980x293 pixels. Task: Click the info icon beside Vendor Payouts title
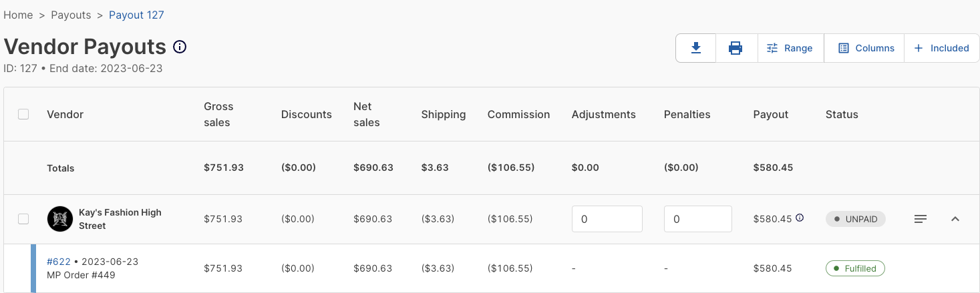pyautogui.click(x=180, y=47)
